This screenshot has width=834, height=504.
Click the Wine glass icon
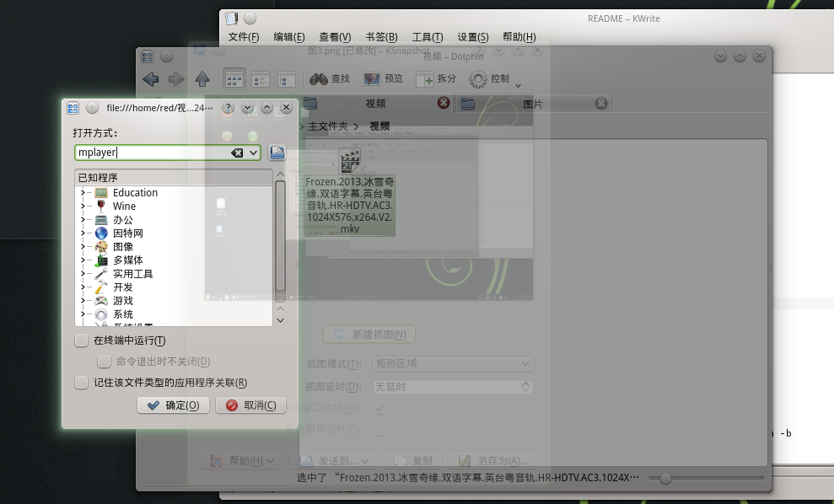click(x=101, y=206)
